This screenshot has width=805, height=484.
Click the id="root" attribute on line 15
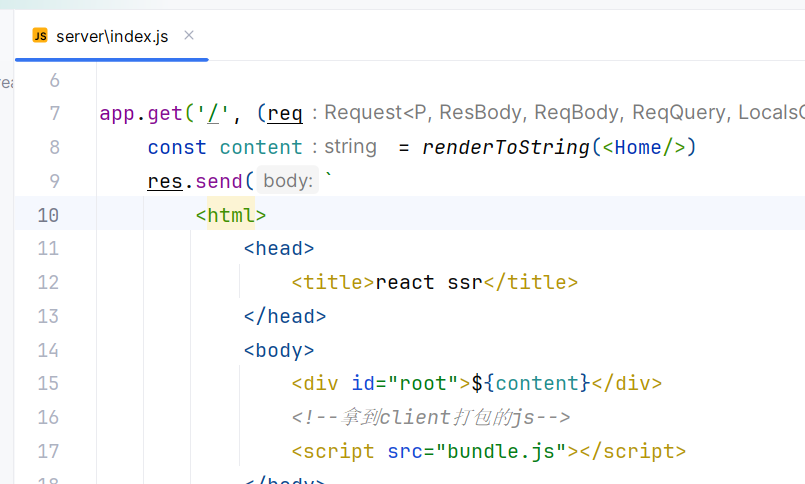(x=405, y=383)
